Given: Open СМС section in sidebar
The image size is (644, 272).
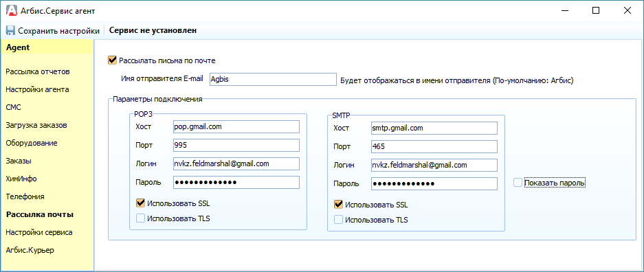Looking at the screenshot, I should point(14,107).
